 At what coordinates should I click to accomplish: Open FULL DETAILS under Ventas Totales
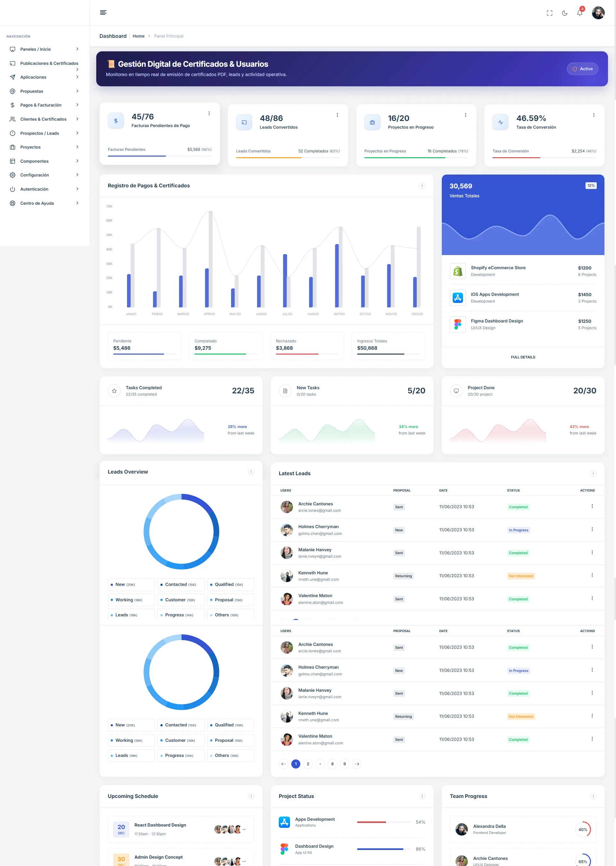(523, 357)
